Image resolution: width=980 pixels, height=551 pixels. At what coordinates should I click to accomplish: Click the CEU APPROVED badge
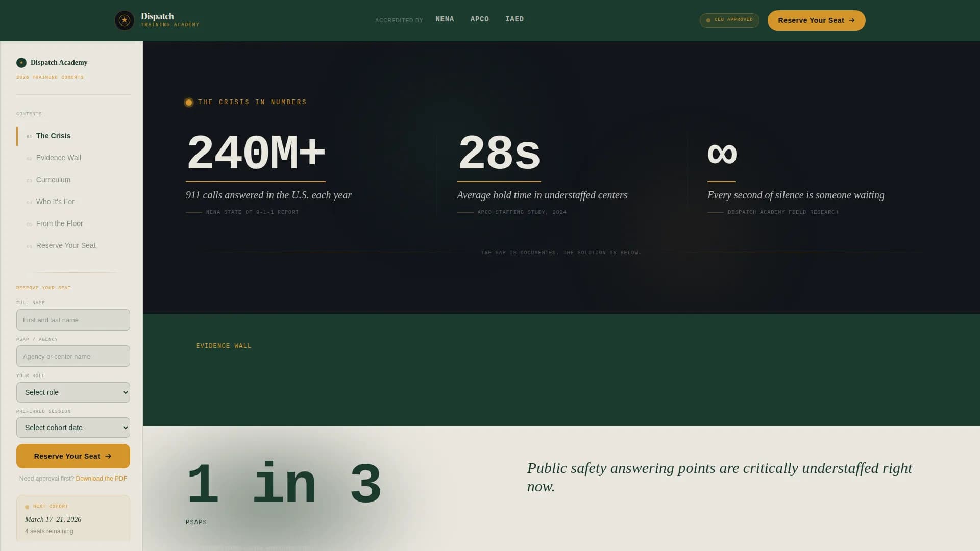click(729, 20)
